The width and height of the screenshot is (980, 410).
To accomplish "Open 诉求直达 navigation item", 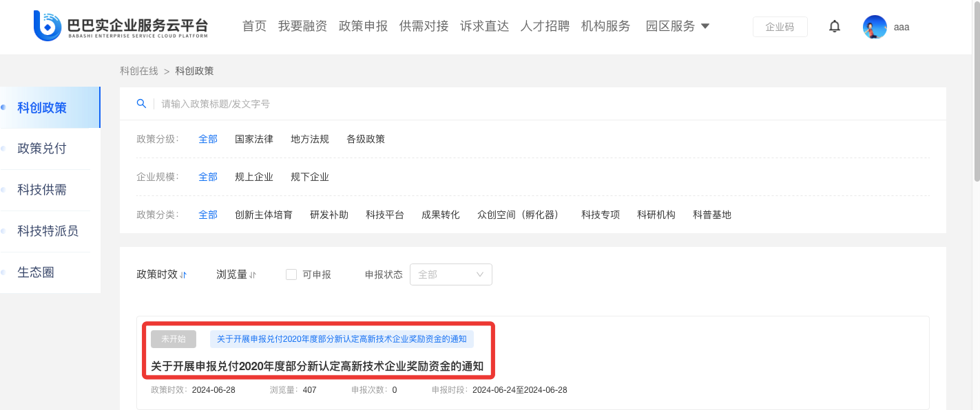I will pos(484,26).
